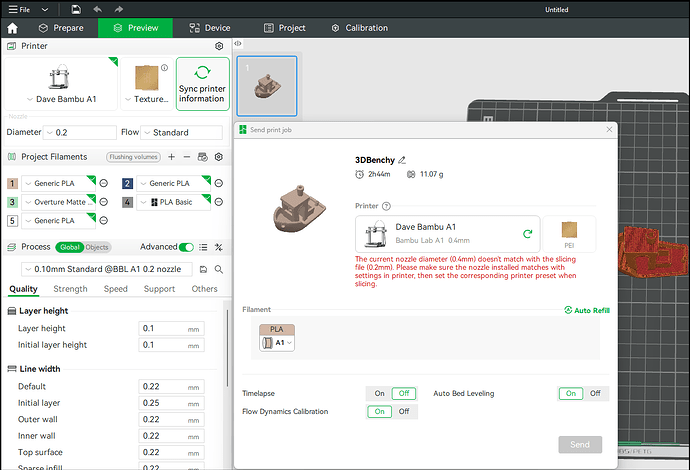Image resolution: width=690 pixels, height=470 pixels.
Task: Click edit icon next to filament 5
Action: coord(104,220)
